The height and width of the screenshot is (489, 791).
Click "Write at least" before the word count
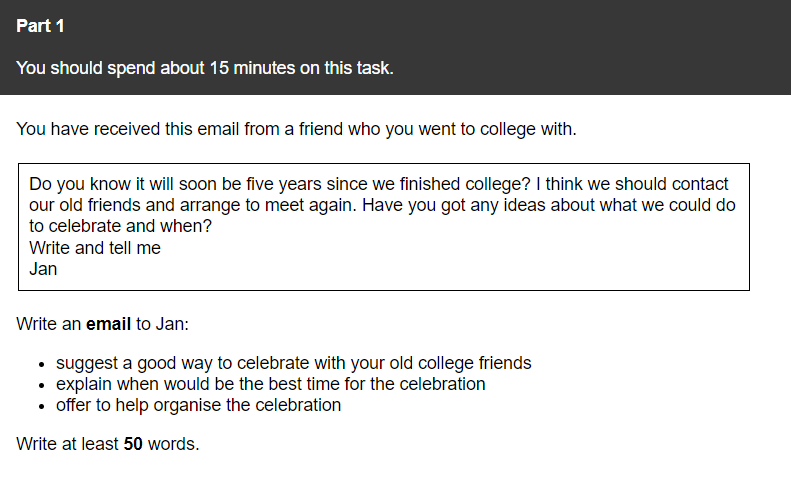67,444
